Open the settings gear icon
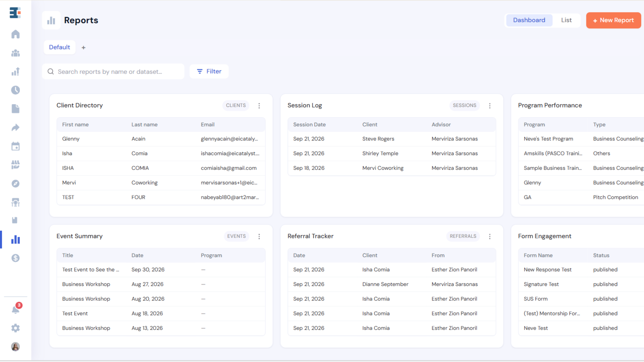 (x=15, y=328)
